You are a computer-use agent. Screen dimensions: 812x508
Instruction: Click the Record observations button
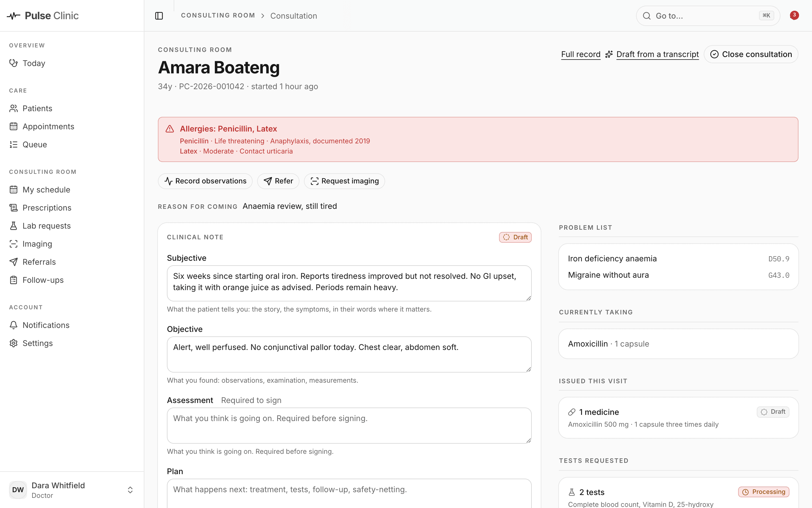(205, 181)
